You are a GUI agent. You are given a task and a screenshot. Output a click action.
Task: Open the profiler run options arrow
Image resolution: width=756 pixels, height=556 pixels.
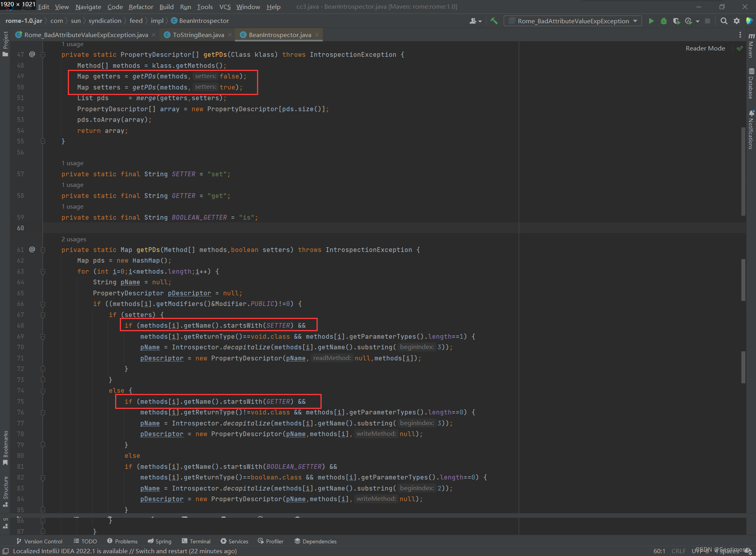tap(698, 21)
